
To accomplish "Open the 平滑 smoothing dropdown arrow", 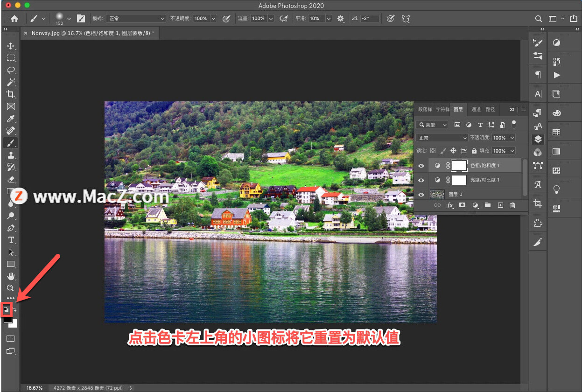I will pos(329,19).
